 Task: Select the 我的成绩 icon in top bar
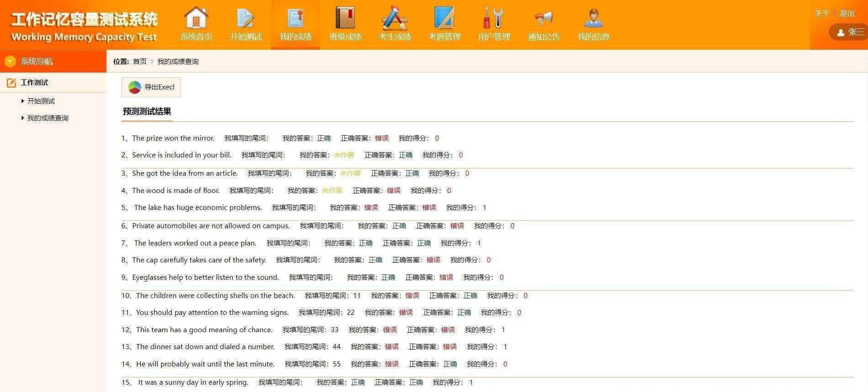coord(296,18)
